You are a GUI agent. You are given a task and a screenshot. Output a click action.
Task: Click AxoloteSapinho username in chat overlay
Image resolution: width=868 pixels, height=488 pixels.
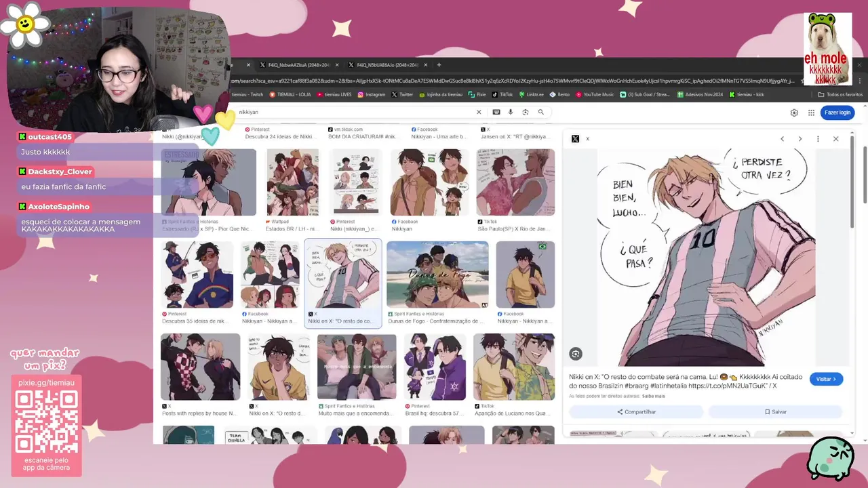tap(58, 207)
